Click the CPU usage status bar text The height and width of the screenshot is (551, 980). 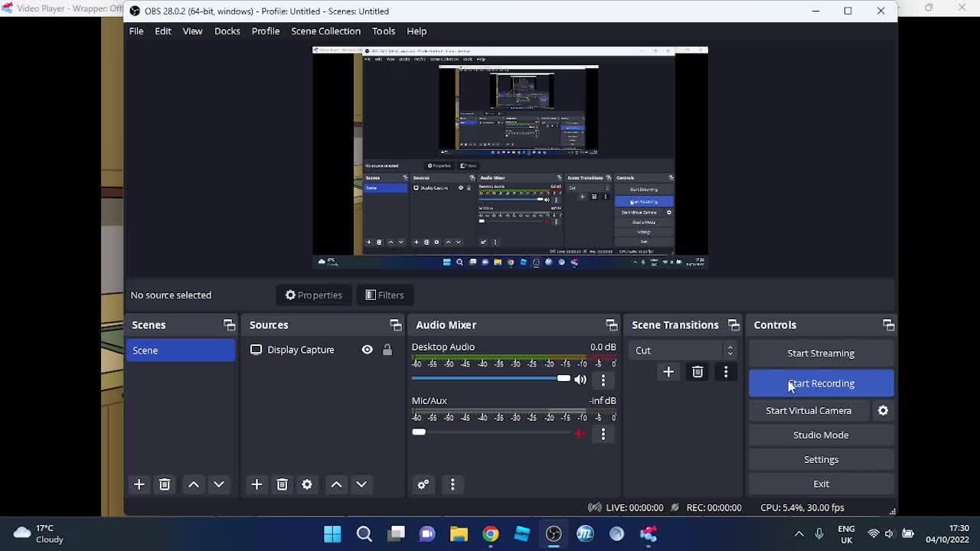802,508
